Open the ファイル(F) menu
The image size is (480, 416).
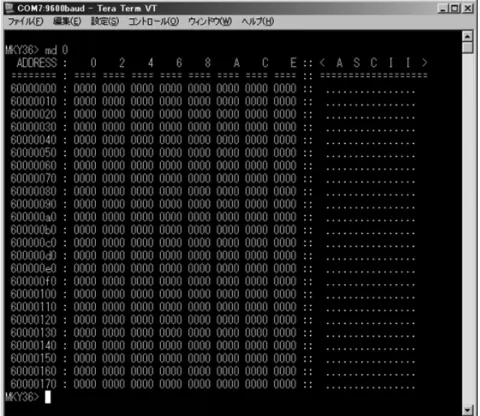(x=26, y=22)
